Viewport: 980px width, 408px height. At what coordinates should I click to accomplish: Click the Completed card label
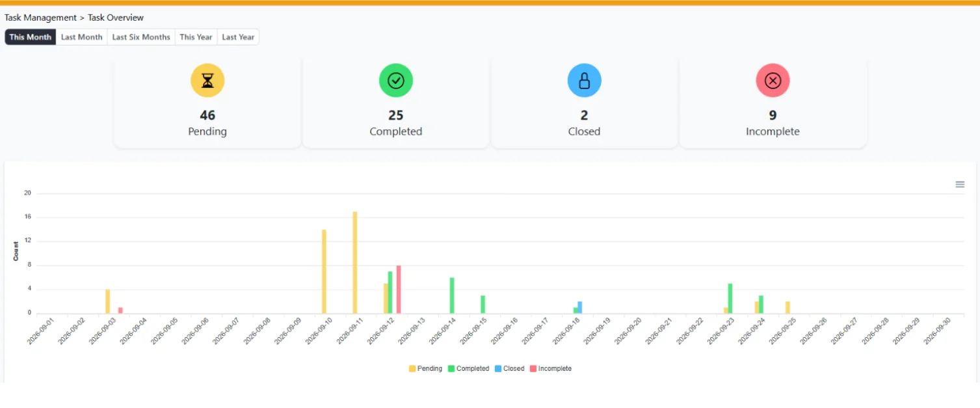tap(396, 131)
